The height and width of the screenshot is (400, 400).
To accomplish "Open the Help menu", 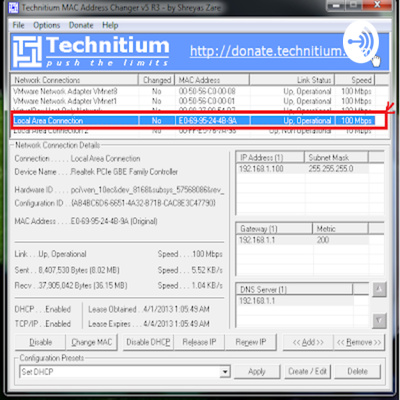I will 110,25.
